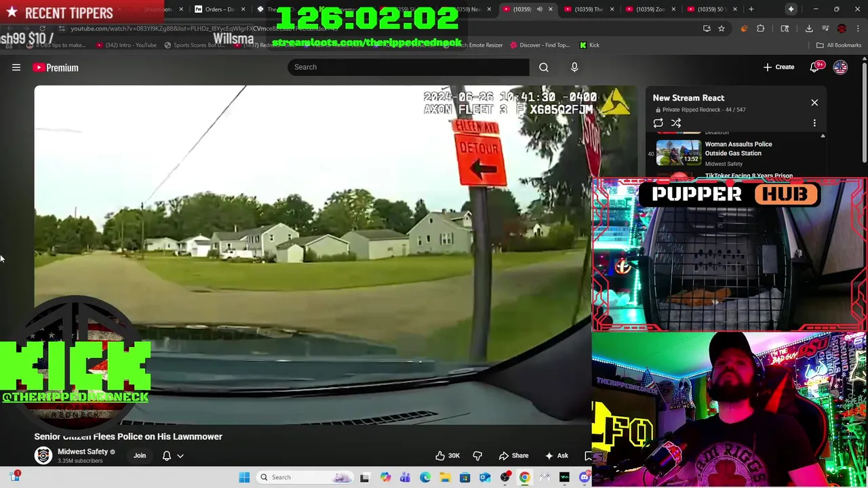Viewport: 868px width, 488px height.
Task: Focus the YouTube search input field
Action: (408, 67)
